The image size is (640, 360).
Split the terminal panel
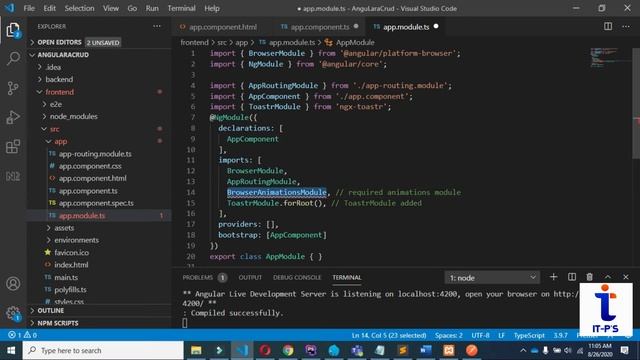[572, 277]
